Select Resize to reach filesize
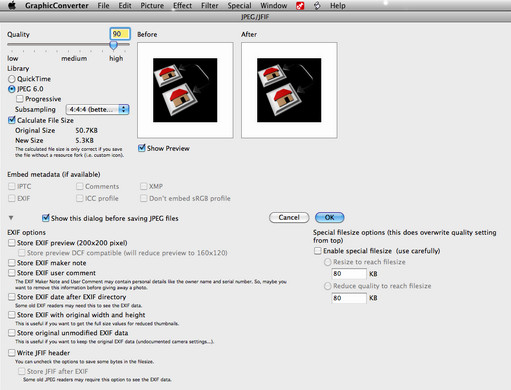Viewport: 511px width, 390px height. tap(328, 262)
